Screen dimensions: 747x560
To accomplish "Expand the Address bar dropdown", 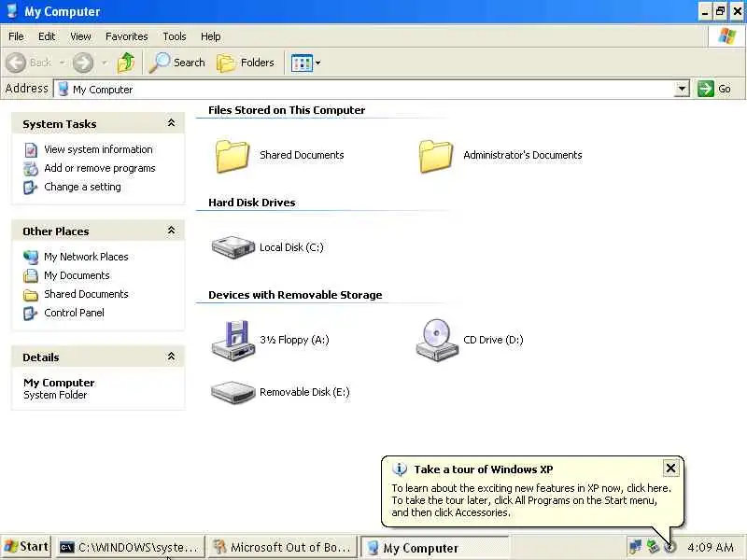I will (683, 89).
